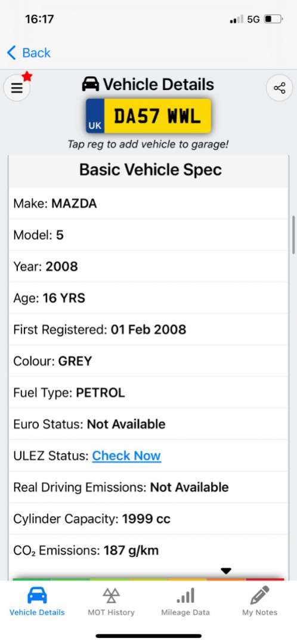
Task: Tap the blue UK badge on plate
Action: [x=95, y=116]
